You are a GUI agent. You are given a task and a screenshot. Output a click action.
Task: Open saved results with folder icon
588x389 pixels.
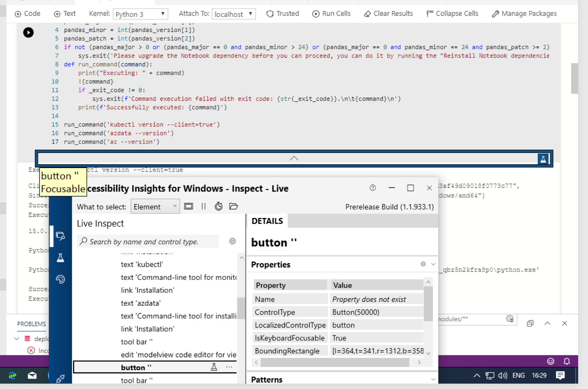[234, 206]
